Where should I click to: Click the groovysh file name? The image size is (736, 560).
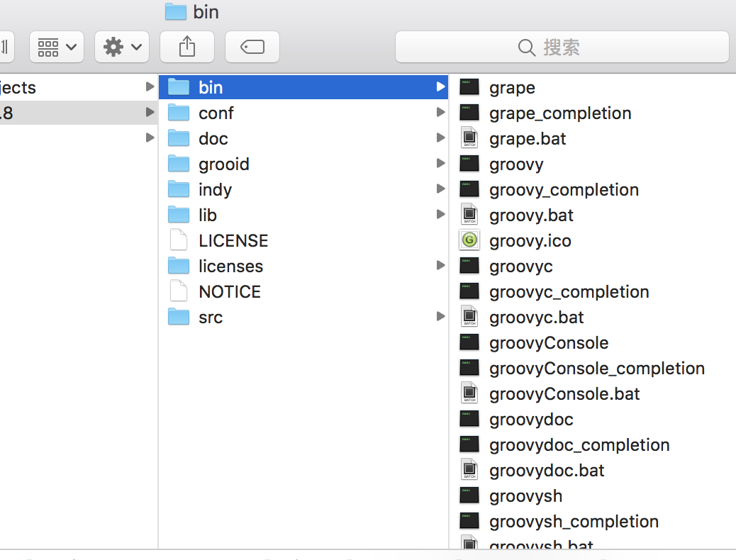click(525, 496)
